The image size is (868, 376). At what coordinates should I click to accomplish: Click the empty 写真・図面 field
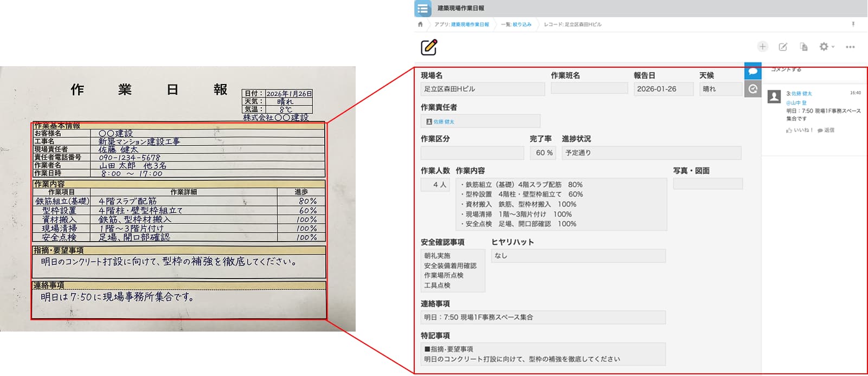point(708,184)
